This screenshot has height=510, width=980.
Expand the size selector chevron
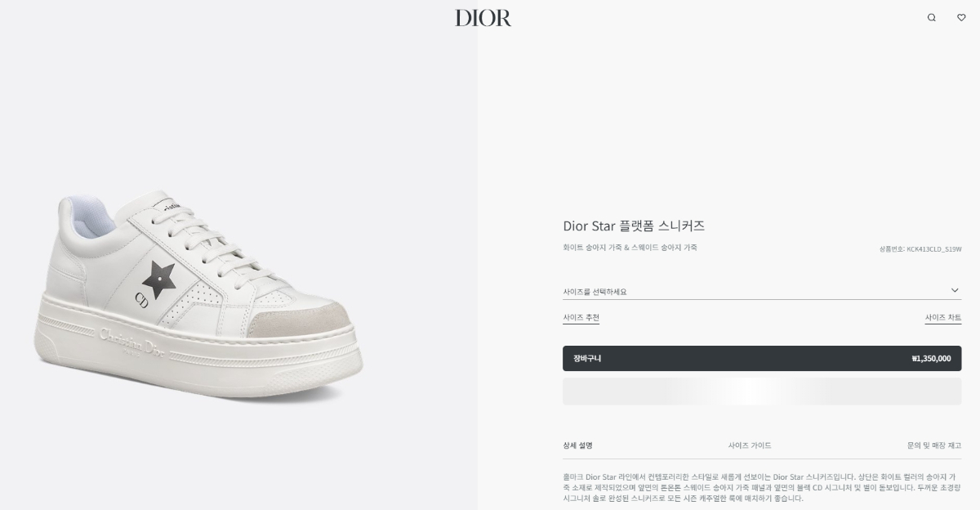pos(955,290)
